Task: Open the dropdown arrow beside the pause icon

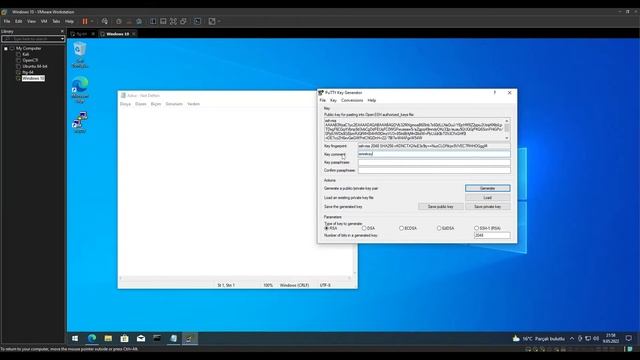Action: (x=91, y=21)
